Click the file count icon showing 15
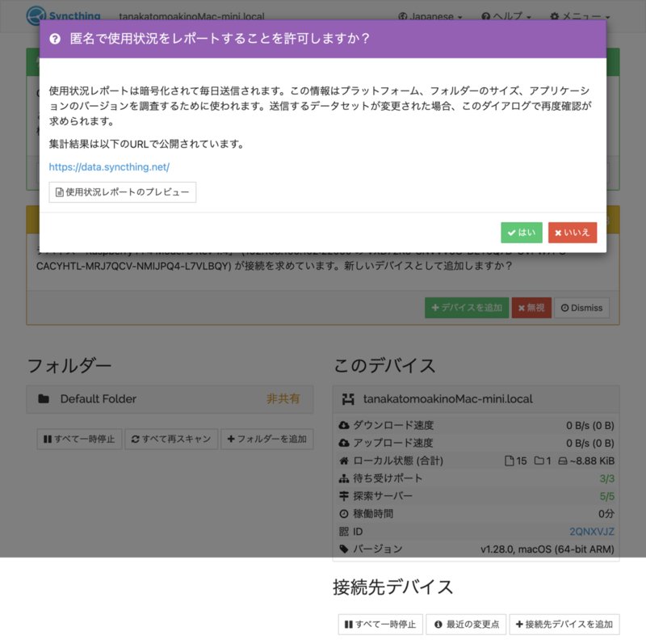 510,461
